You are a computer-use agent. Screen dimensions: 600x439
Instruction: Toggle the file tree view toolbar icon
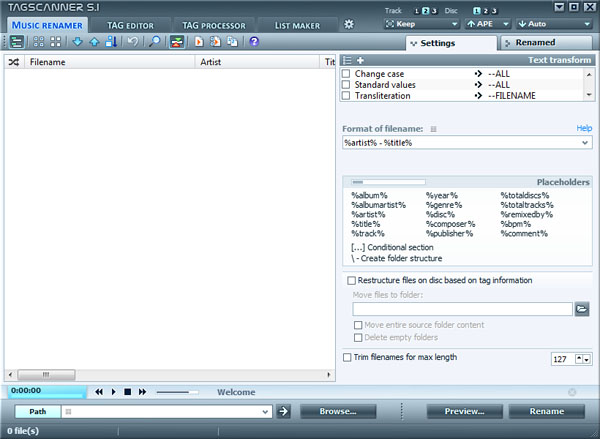tap(16, 41)
